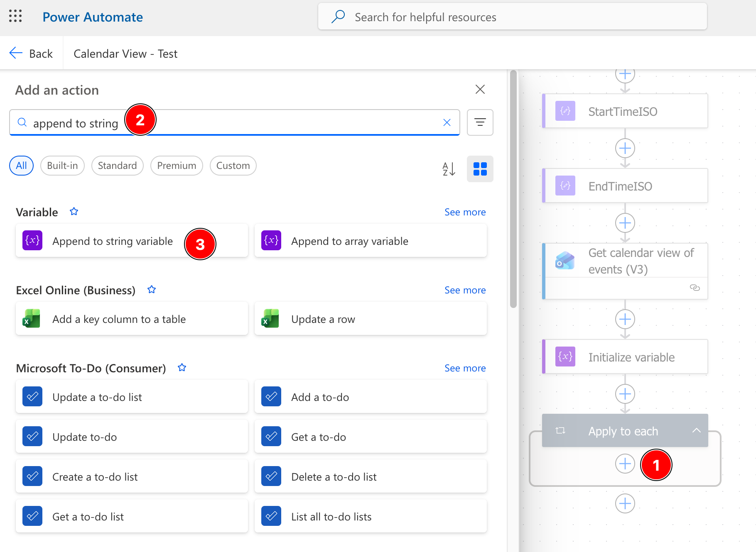The image size is (756, 552).
Task: Select the All filter pill
Action: [x=21, y=166]
